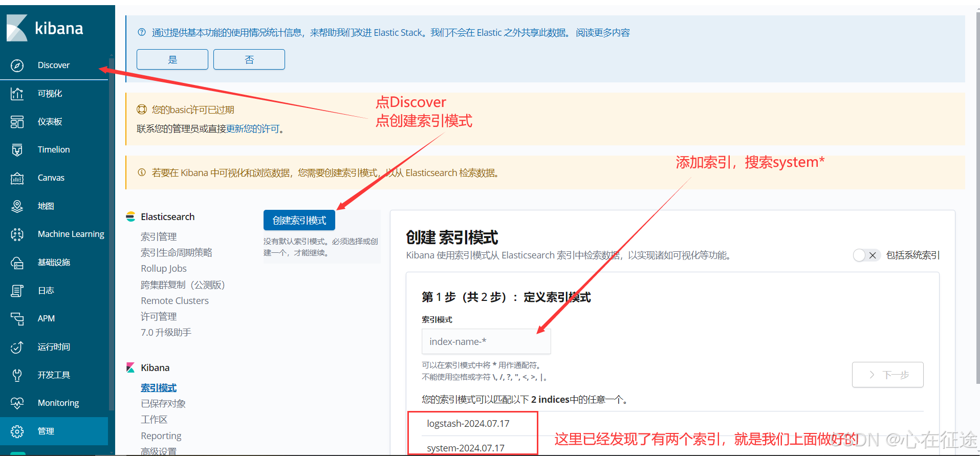Open Machine Learning in the side menu
The height and width of the screenshot is (456, 980).
54,234
